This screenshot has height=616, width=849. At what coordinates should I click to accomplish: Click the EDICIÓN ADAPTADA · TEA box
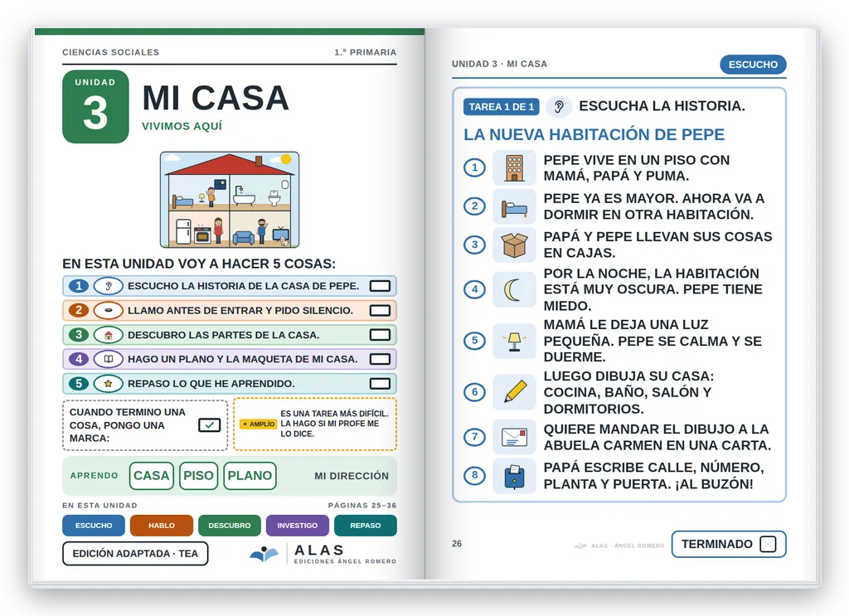(x=135, y=554)
